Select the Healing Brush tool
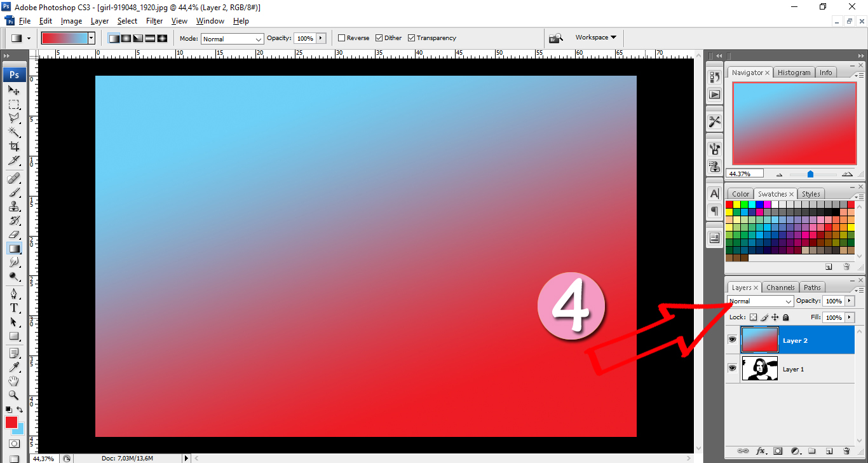 tap(14, 178)
